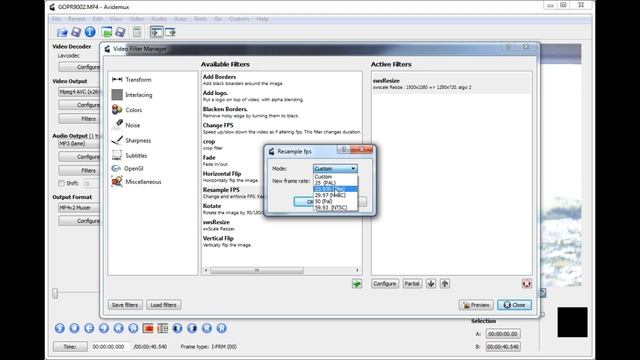
Task: Click the red remove filter icon
Action: (x=527, y=284)
